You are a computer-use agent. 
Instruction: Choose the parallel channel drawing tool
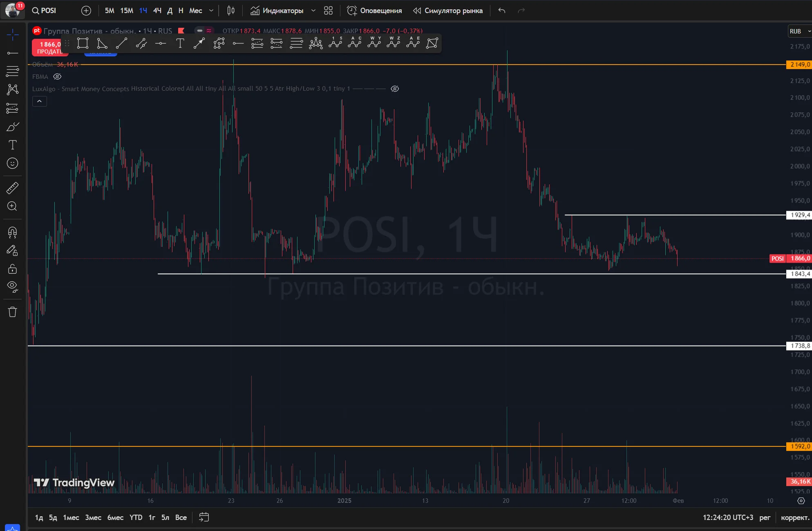click(141, 43)
